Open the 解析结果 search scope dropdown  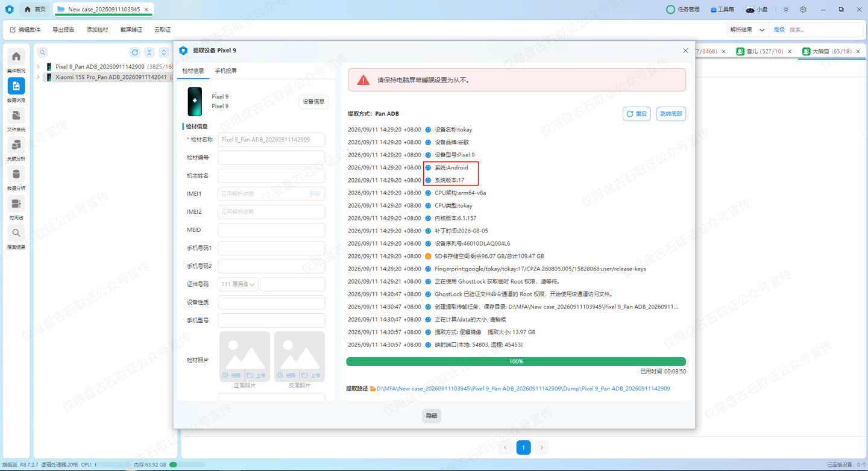(747, 30)
